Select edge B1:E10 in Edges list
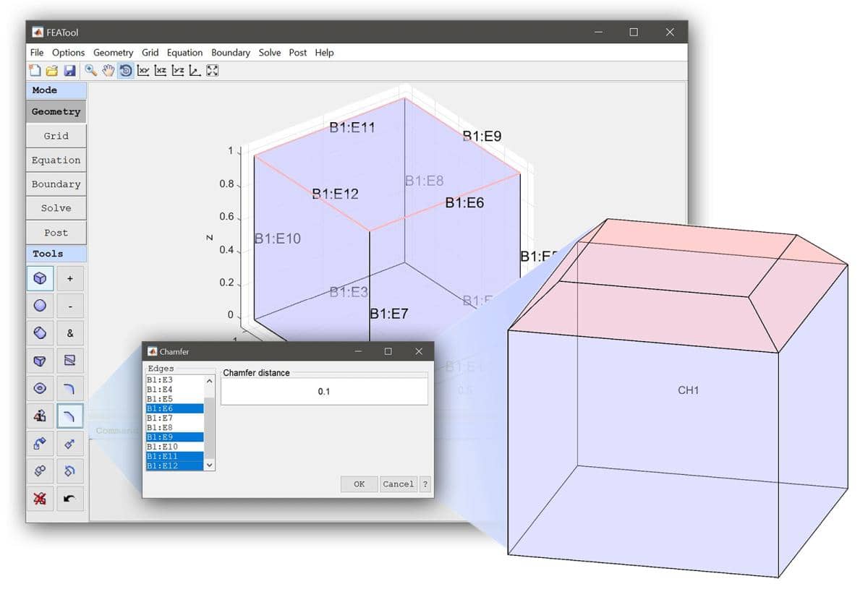Screen dimensions: 868x597 pos(174,447)
